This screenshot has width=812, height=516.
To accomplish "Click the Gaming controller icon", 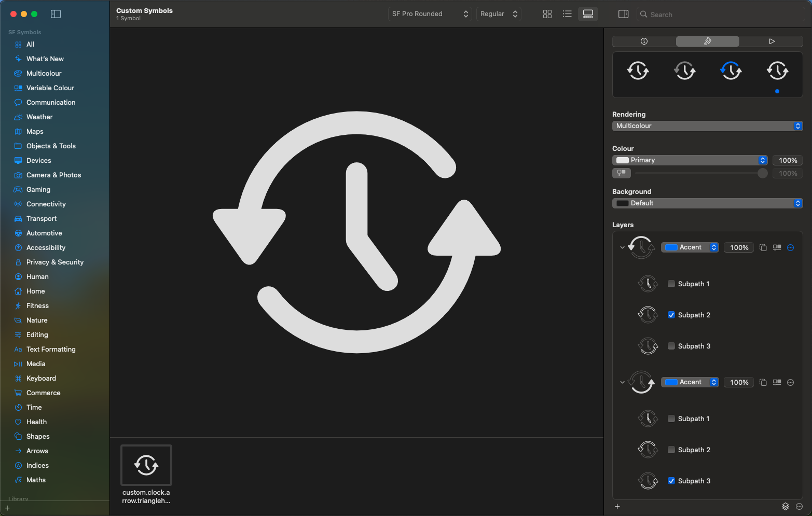I will click(x=18, y=190).
